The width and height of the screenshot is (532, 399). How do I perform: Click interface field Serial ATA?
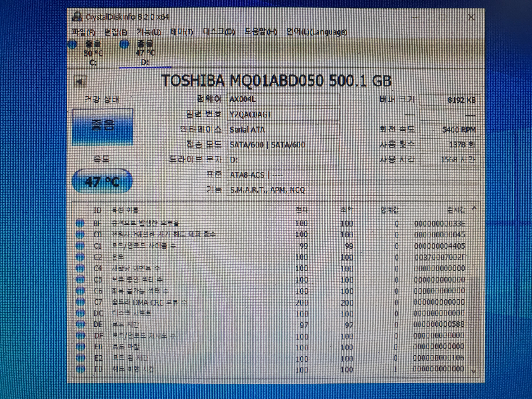283,130
